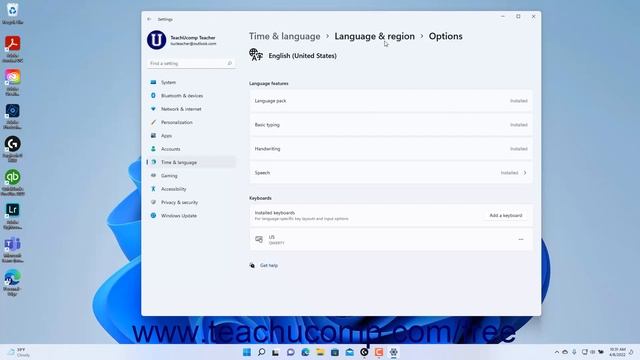Screen dimensions: 640x360
Task: Click the Find a setting search box
Action: pyautogui.click(x=191, y=63)
